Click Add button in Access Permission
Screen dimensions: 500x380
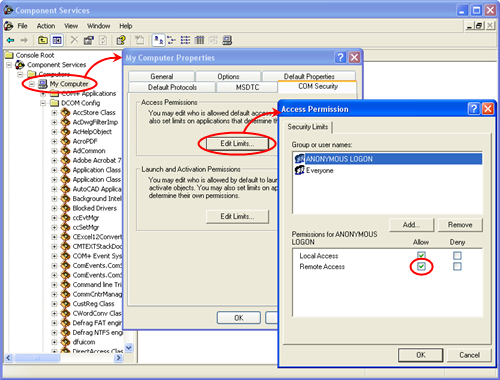click(x=411, y=225)
